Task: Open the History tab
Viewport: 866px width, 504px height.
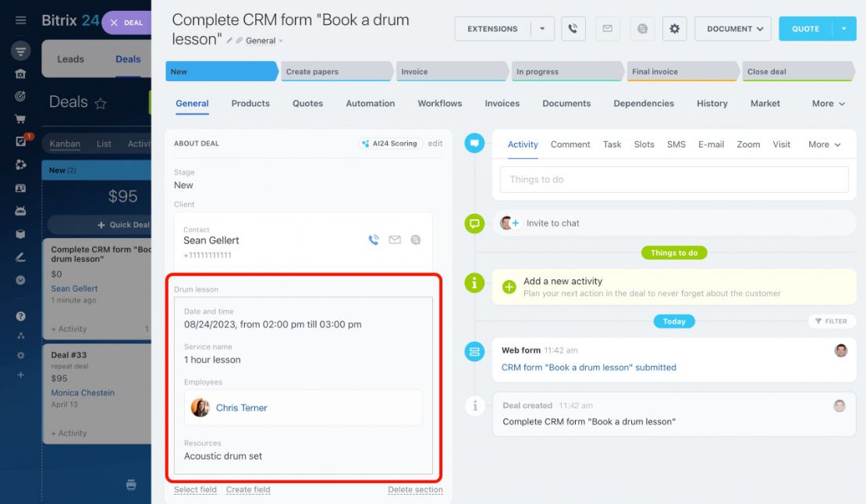Action: [x=712, y=103]
